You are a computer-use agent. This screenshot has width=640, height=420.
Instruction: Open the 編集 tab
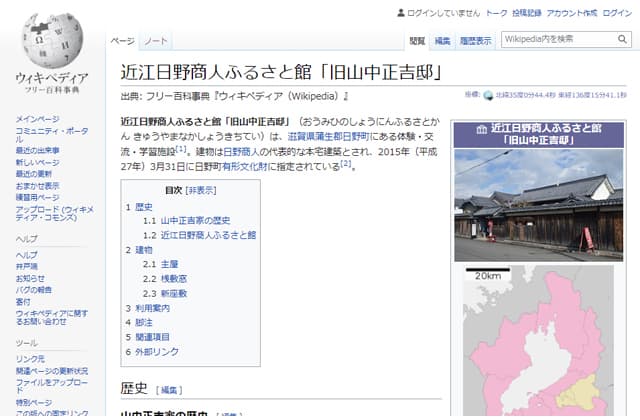tap(442, 41)
